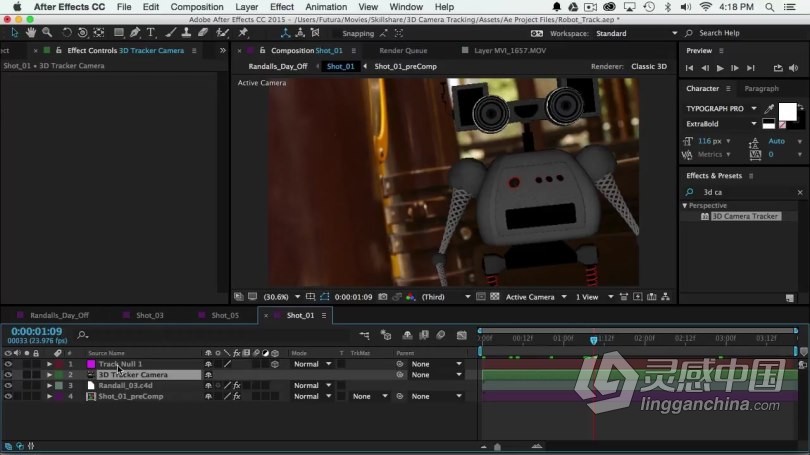
Task: Toggle visibility of 3D Tracker Camera layer
Action: pos(8,375)
